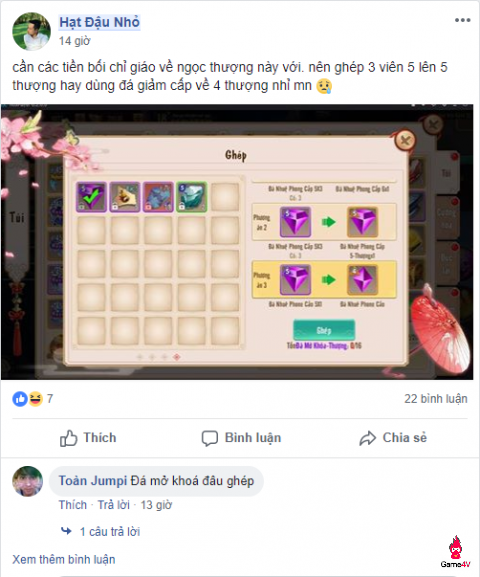Viewport: 480px width, 577px height.
Task: Click the Trả lời reply link under Toàn Jumpi
Action: tap(113, 505)
